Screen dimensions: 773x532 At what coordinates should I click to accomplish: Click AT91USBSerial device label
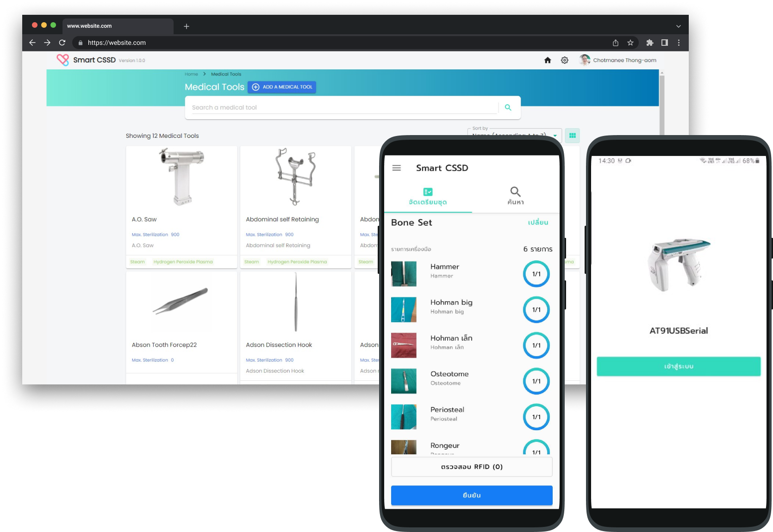(679, 331)
